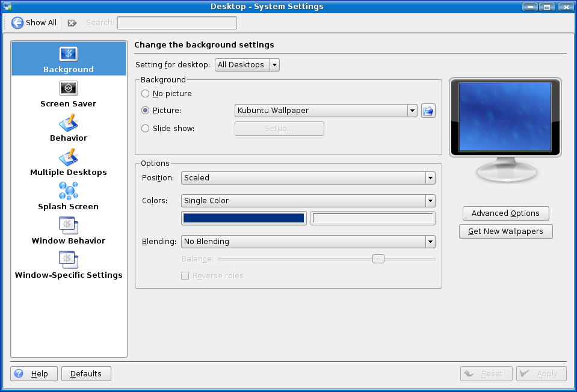The height and width of the screenshot is (392, 577).
Task: Select the Window Behavior icon
Action: pyautogui.click(x=68, y=225)
